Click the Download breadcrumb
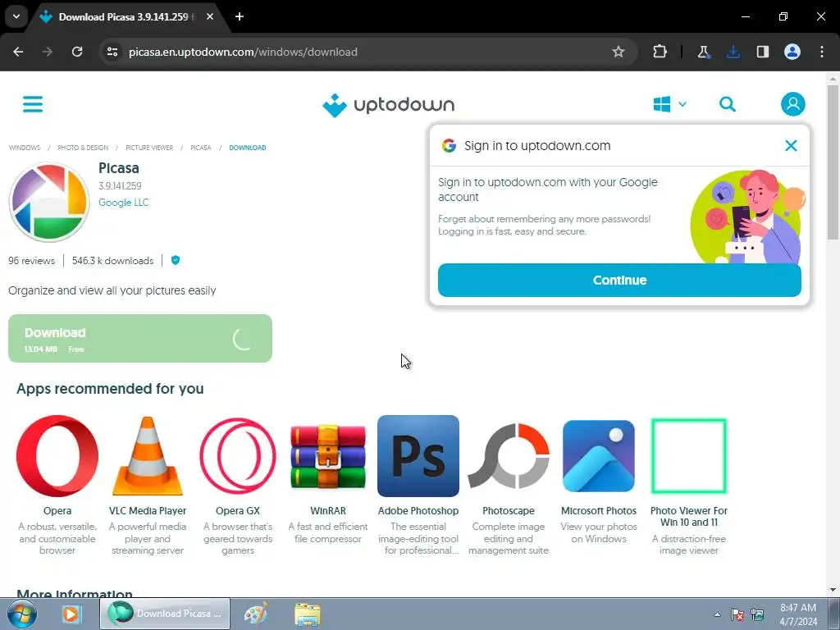The height and width of the screenshot is (630, 840). (x=248, y=148)
